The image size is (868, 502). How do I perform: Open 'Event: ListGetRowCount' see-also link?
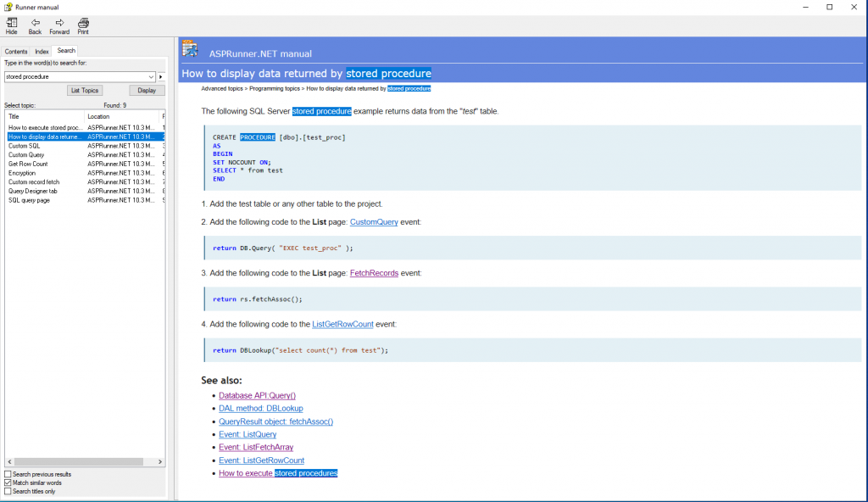click(x=261, y=460)
